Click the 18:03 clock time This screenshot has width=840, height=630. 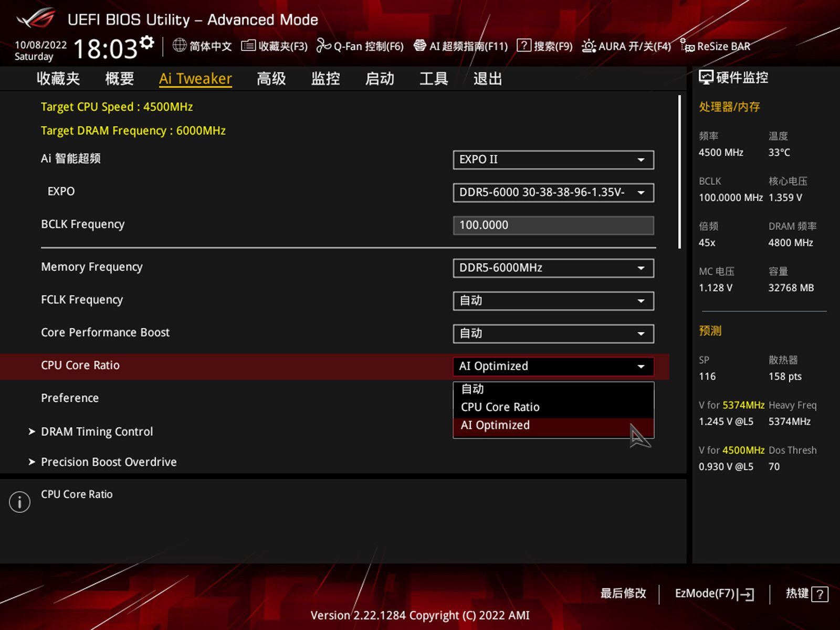click(106, 49)
